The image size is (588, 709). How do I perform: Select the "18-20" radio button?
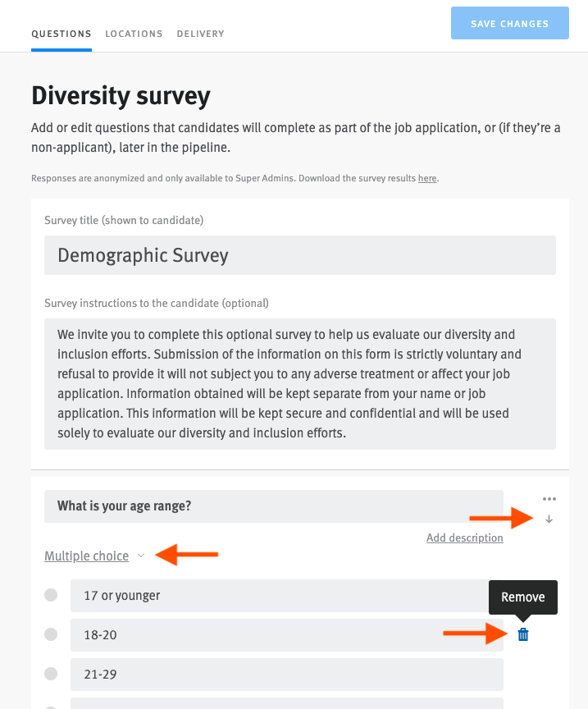tap(51, 634)
